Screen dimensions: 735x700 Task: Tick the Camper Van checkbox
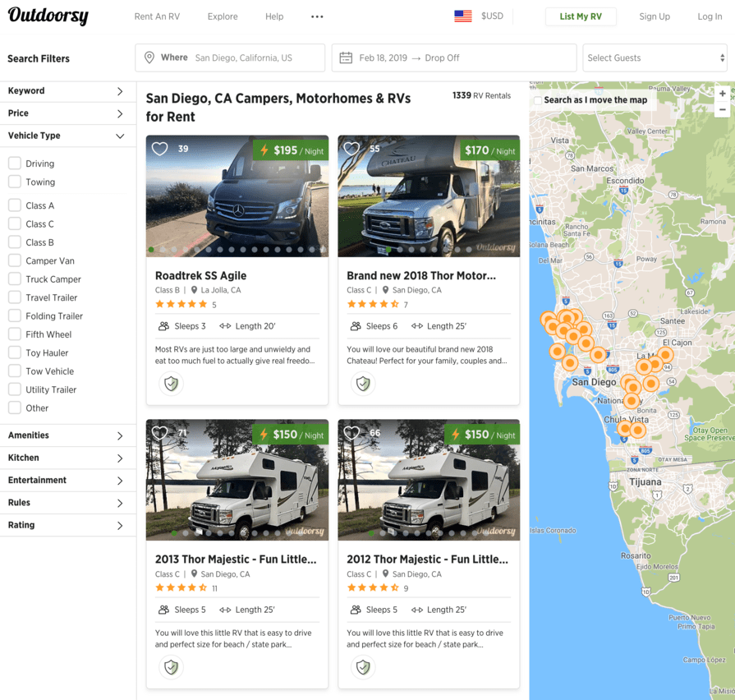[15, 260]
